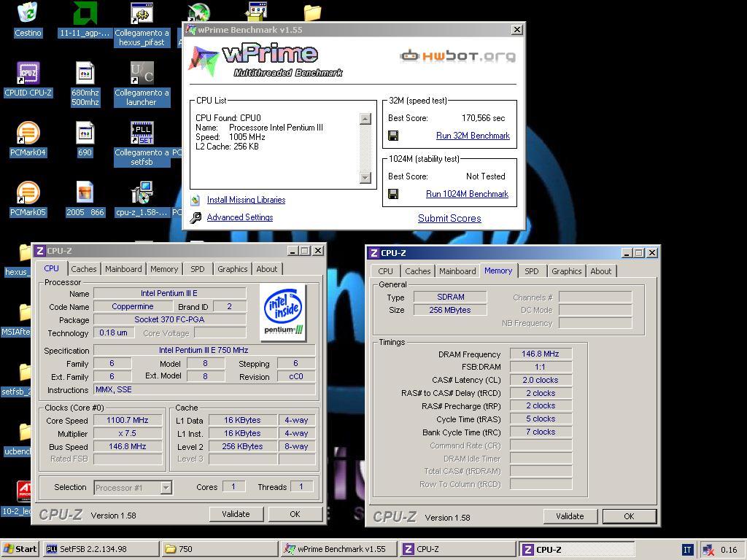This screenshot has height=560, width=747.
Task: Switch to SetFSB 2.2.134.98 taskbar item
Action: coord(101,549)
